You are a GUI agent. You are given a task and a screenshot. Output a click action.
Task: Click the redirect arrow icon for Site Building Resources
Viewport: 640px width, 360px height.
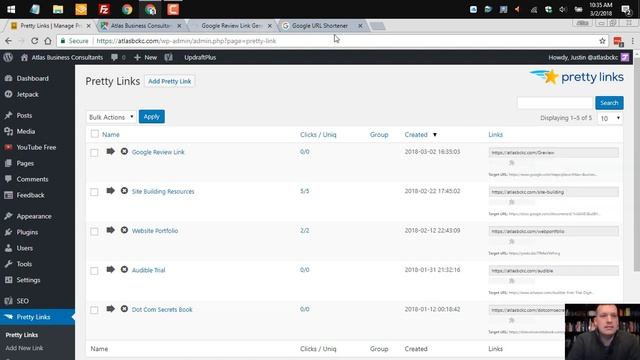tap(110, 191)
